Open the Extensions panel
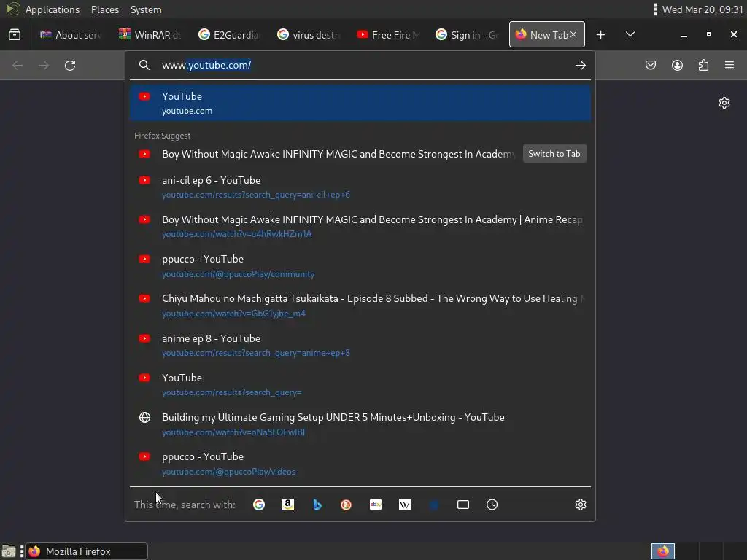 tap(703, 65)
